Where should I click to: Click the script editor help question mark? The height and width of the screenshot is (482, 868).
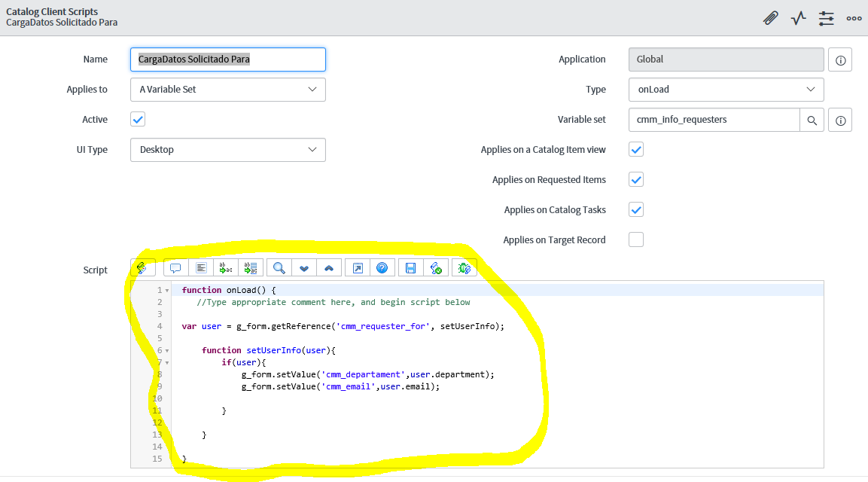382,268
